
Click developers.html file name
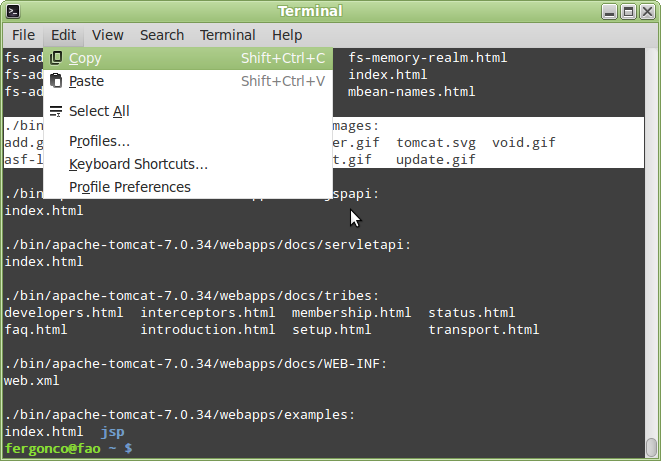tap(64, 313)
